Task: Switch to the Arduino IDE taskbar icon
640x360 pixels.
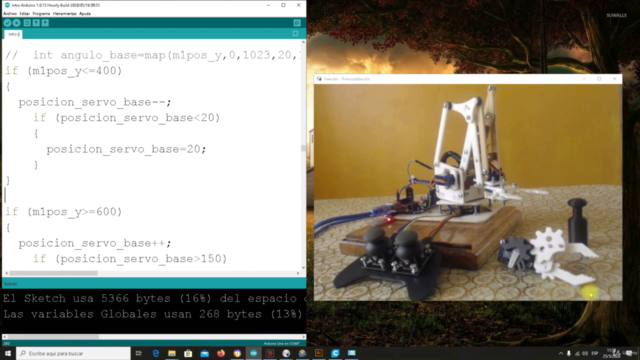Action: click(253, 353)
